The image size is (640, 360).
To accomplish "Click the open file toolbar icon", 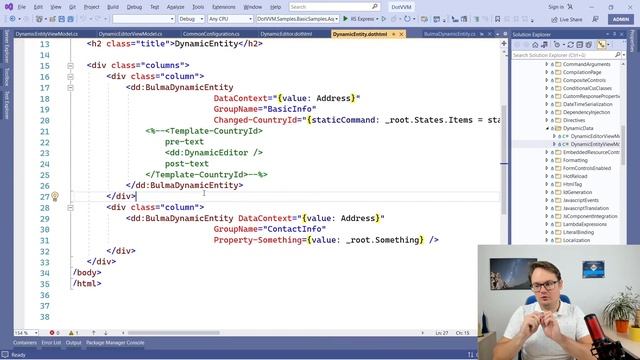I will point(52,19).
